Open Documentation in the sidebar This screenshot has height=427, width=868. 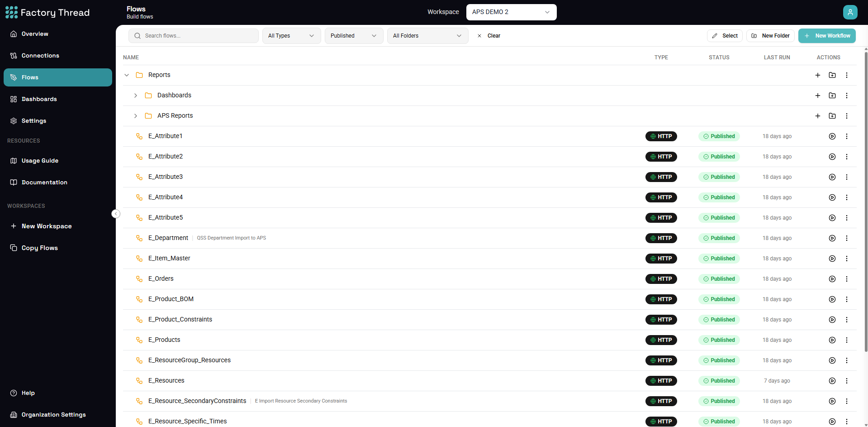[58, 182]
